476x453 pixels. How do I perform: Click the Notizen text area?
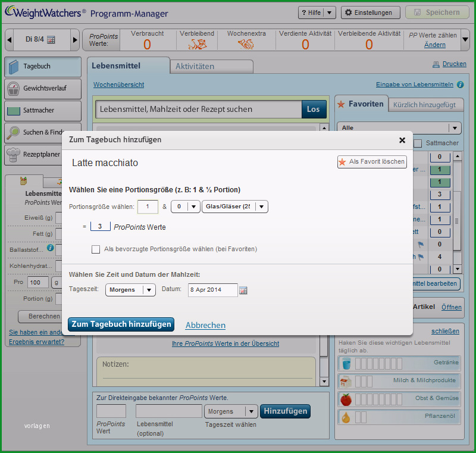click(x=206, y=372)
